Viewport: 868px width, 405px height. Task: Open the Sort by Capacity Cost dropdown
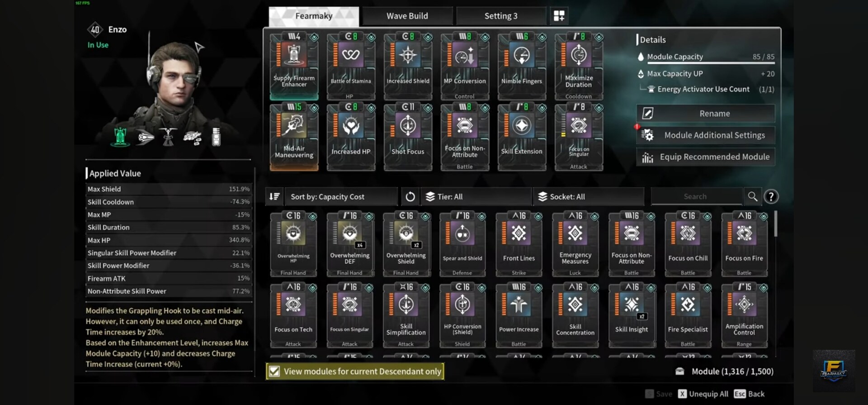click(x=341, y=196)
